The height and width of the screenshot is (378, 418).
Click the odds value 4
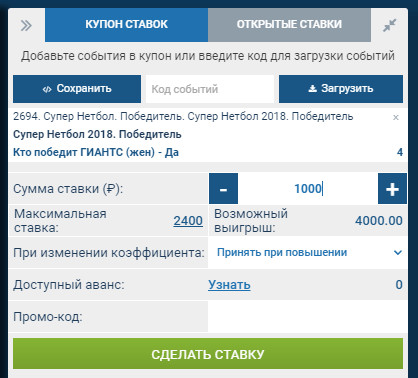point(400,152)
